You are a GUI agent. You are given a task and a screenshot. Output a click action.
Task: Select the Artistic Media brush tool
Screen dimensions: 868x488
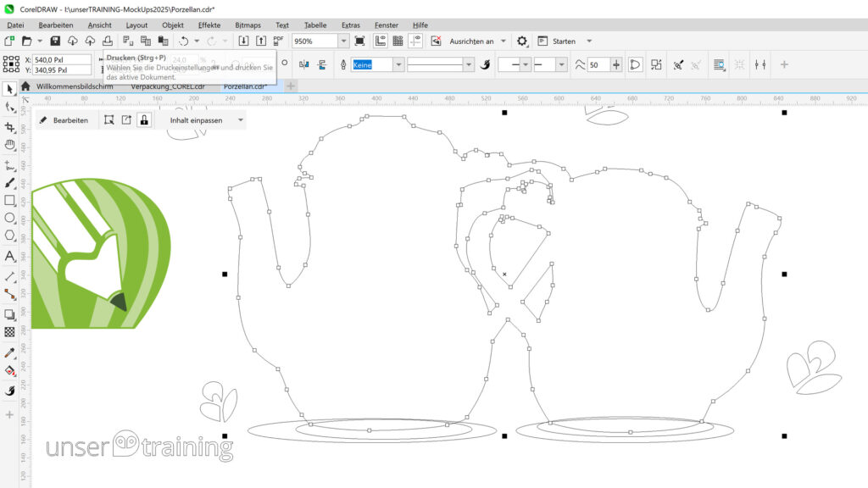(9, 183)
